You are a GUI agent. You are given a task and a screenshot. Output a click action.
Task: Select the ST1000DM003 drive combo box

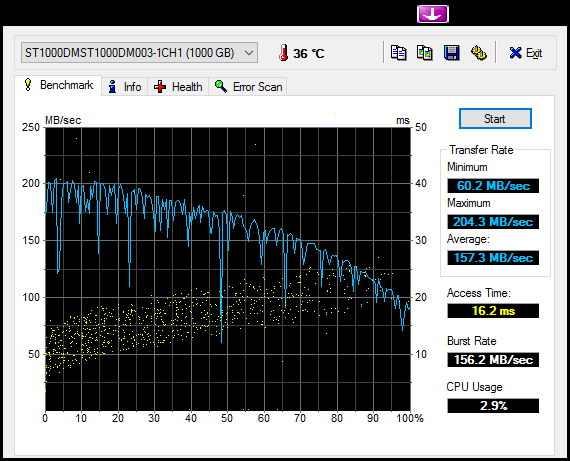coord(139,53)
